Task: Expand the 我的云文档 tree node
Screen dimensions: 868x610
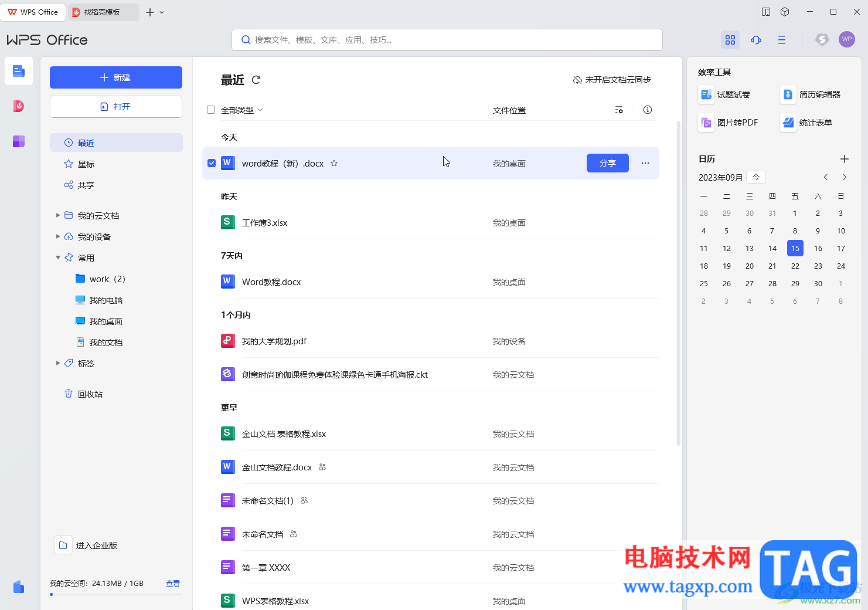Action: coord(58,215)
